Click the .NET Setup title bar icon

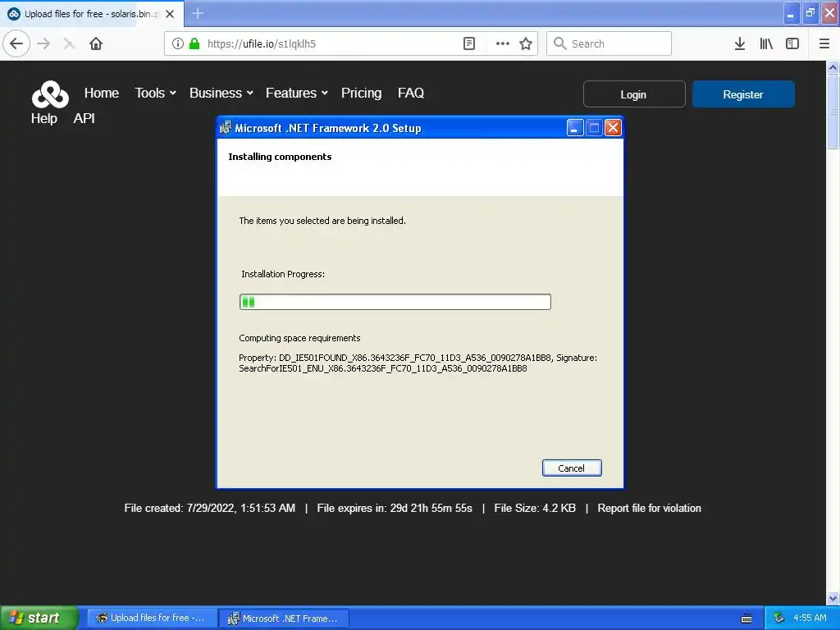tap(226, 127)
